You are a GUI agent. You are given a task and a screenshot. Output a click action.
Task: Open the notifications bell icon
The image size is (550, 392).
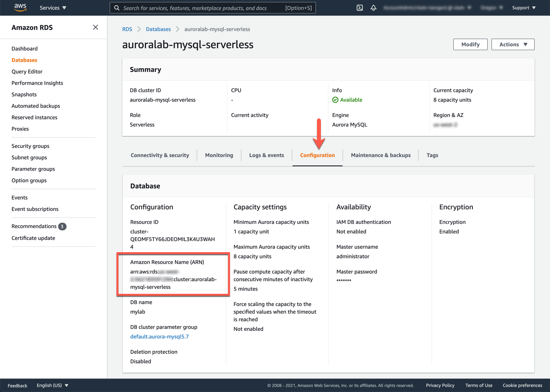[373, 8]
